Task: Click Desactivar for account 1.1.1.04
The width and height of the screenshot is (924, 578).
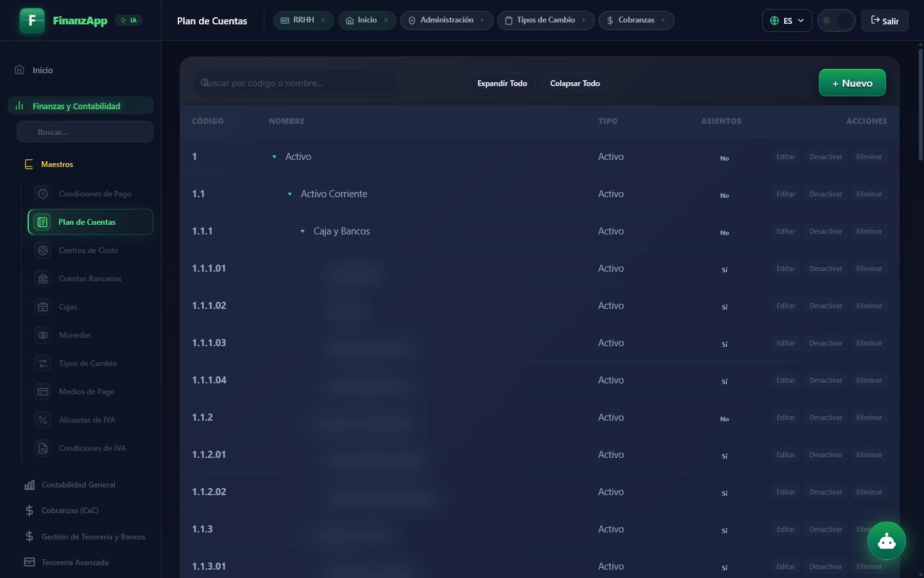Action: tap(825, 380)
